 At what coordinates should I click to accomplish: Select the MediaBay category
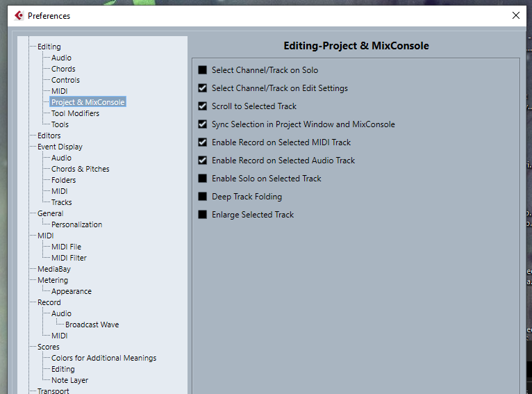click(x=54, y=269)
